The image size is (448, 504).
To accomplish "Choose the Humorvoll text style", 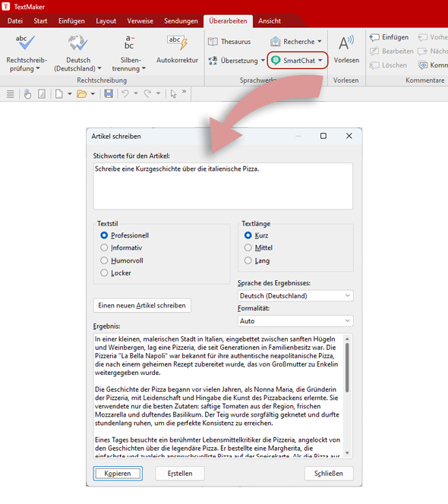I will pyautogui.click(x=121, y=260).
